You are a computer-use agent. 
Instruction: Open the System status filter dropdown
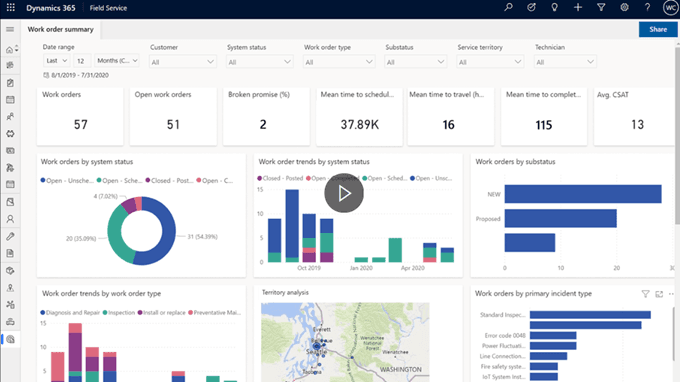tap(259, 62)
